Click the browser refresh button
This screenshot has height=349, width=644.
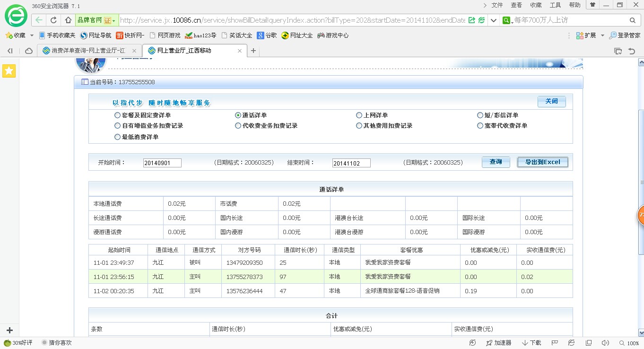click(53, 20)
